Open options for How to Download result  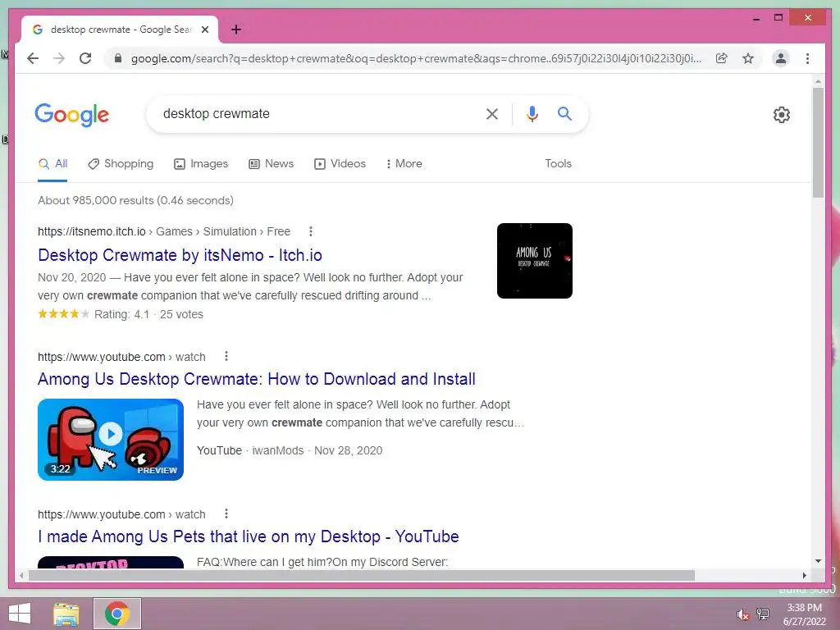226,356
